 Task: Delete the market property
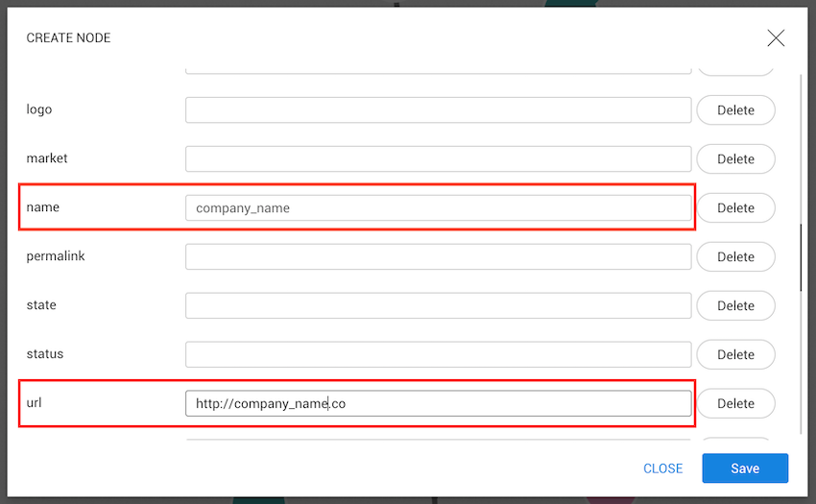[735, 159]
